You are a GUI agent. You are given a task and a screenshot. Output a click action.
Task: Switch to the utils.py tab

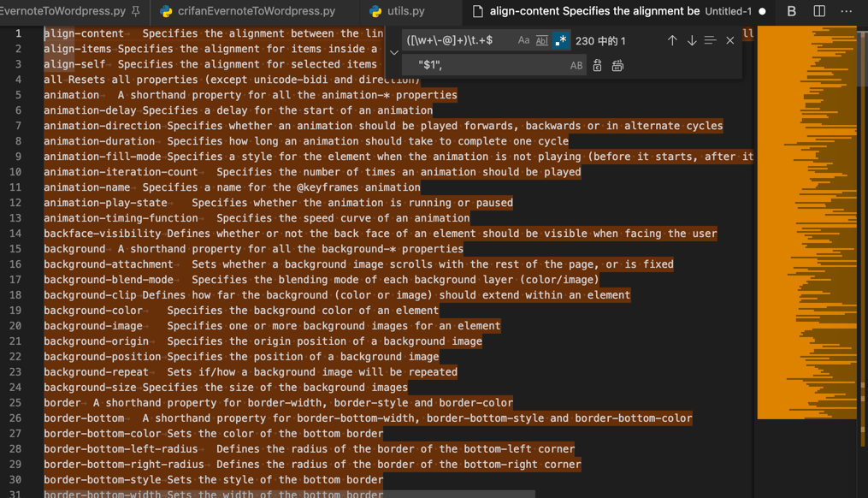point(402,12)
